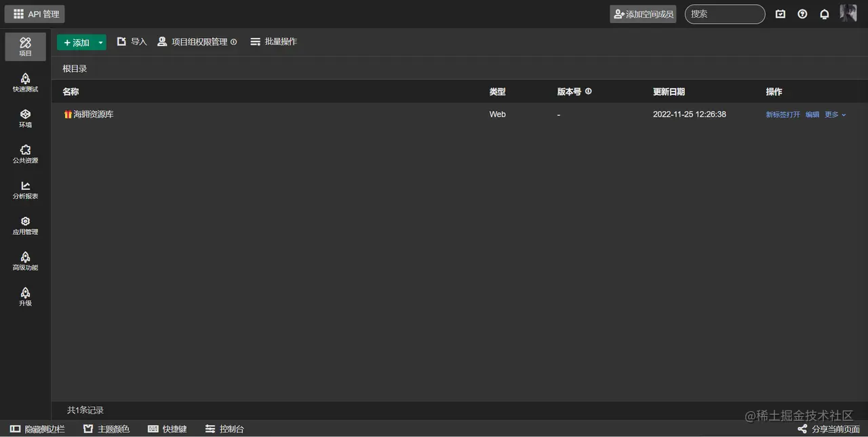Click the 名称 column header
Screen dimensions: 868x437
(71, 92)
